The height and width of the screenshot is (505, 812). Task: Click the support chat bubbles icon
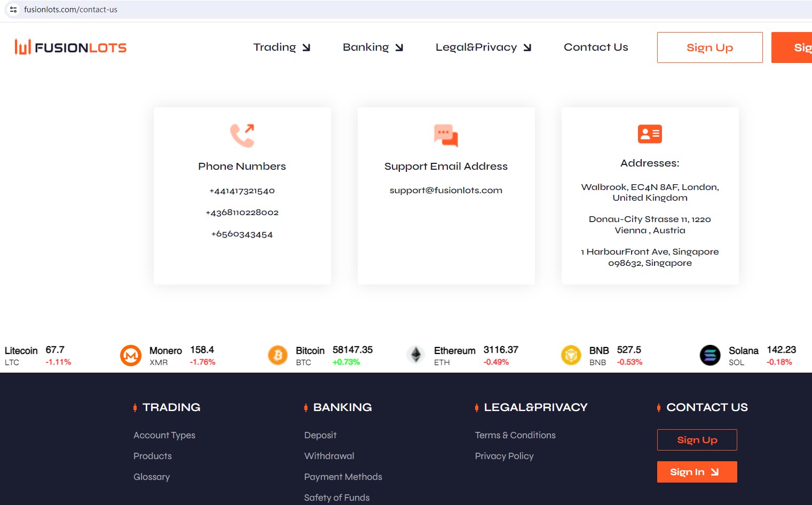click(x=446, y=136)
